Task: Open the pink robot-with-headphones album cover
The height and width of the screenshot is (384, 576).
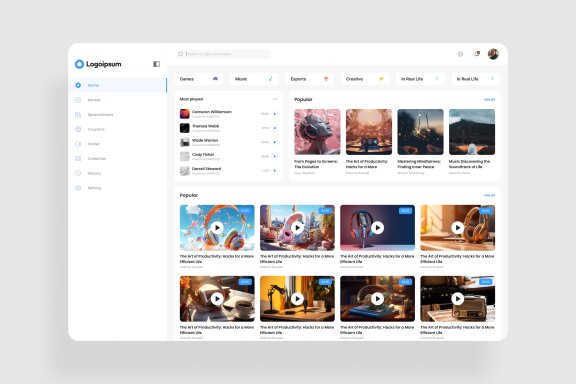Action: (x=317, y=132)
